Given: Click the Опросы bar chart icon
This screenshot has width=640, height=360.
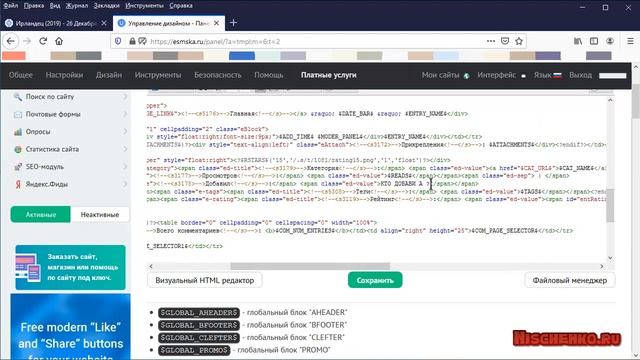Looking at the screenshot, I should click(18, 132).
